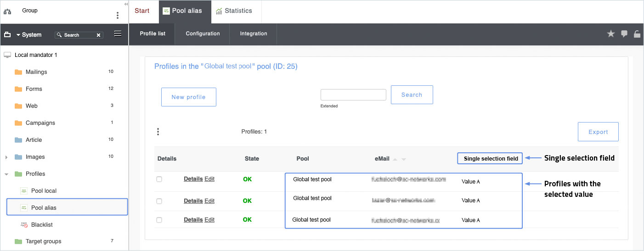This screenshot has height=251, width=644.
Task: Clear the sidebar search with X
Action: click(98, 35)
